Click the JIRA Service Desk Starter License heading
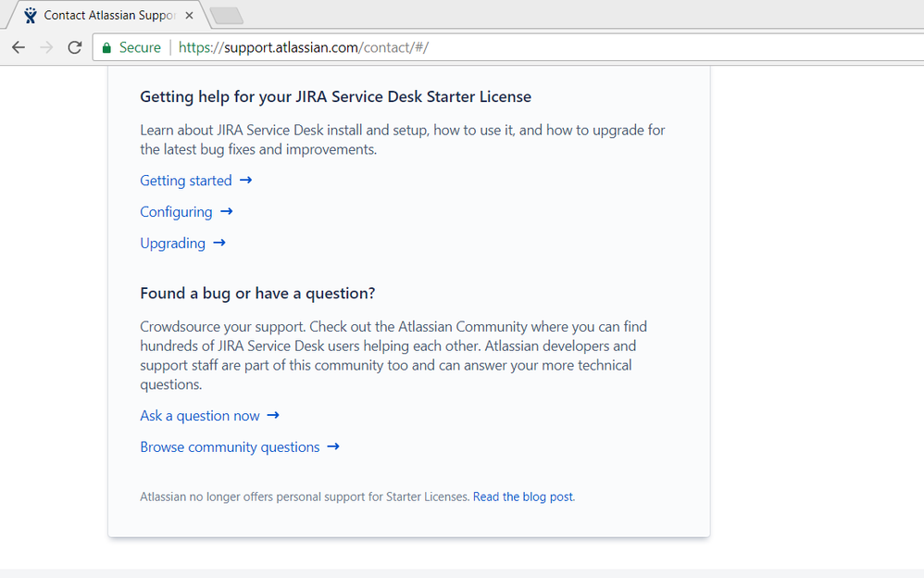 point(335,96)
